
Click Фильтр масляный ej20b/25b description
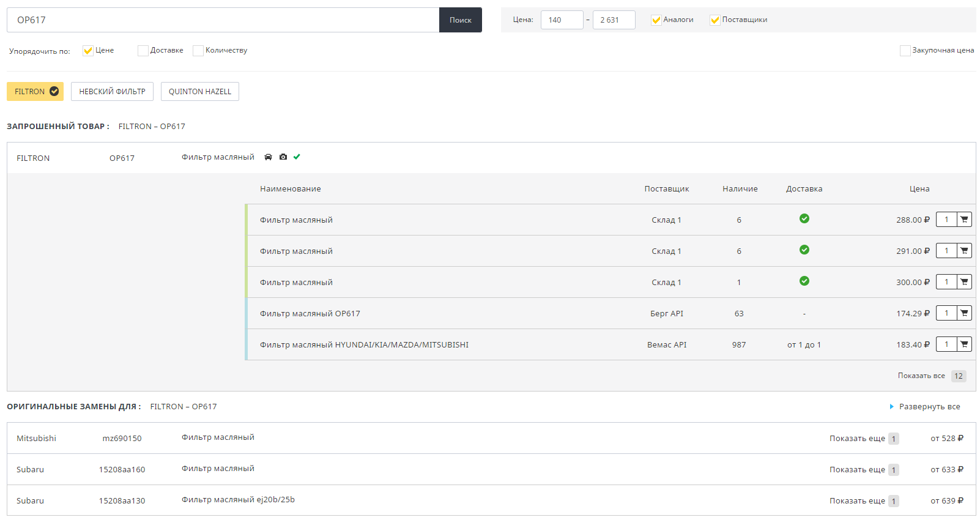pos(238,500)
